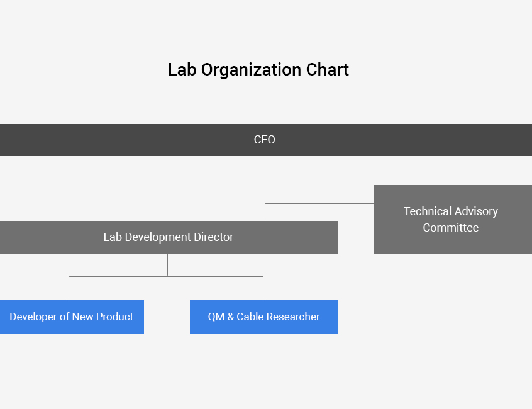The width and height of the screenshot is (532, 409).
Task: Select the word "Technical" in the advisory box
Action: [x=428, y=211]
